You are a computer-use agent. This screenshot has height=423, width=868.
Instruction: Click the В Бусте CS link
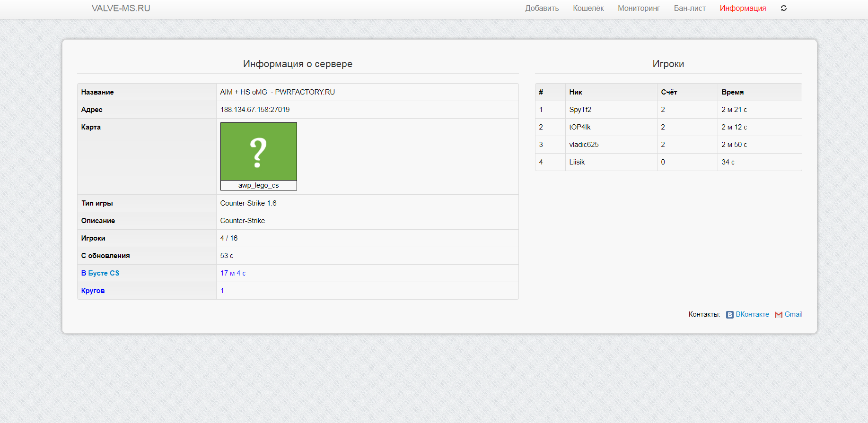(x=100, y=273)
